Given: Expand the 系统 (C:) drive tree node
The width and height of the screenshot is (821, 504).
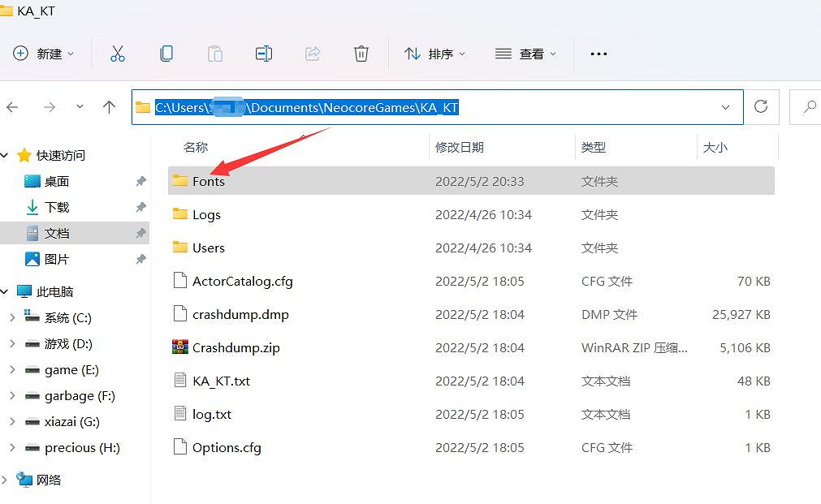Looking at the screenshot, I should (x=12, y=318).
